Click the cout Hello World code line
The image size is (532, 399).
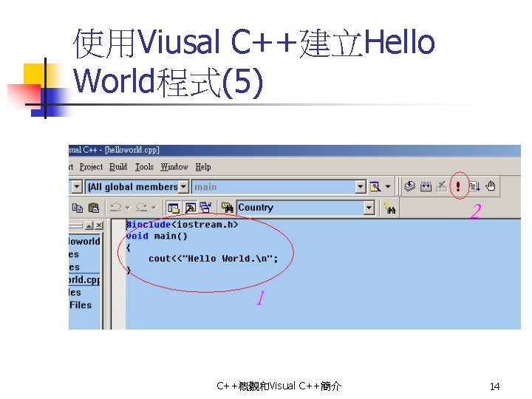click(213, 259)
